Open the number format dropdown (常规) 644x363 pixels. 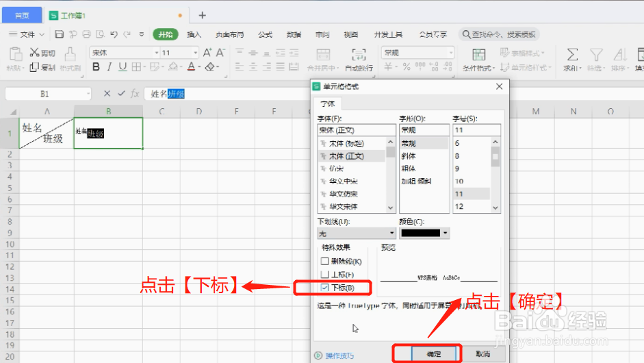[x=450, y=53]
